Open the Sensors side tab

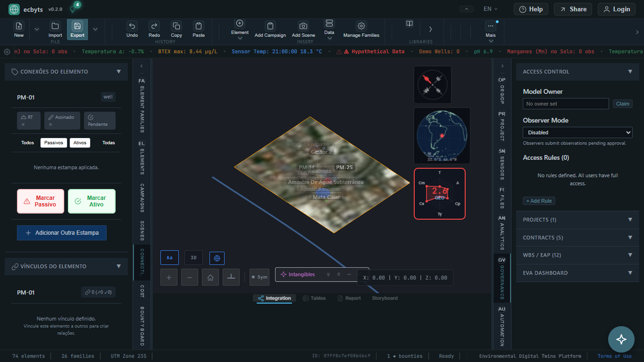[502, 164]
